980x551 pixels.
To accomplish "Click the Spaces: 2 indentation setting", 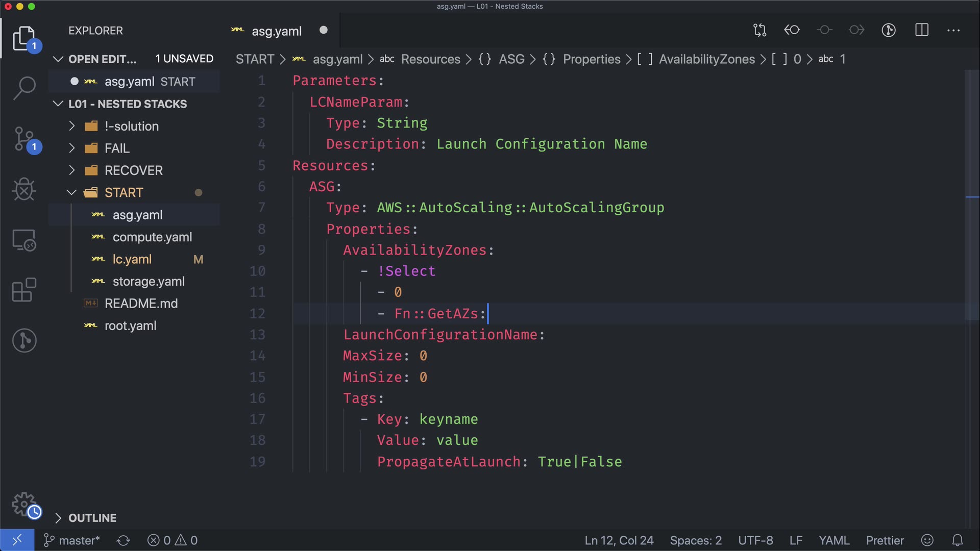I will pyautogui.click(x=695, y=540).
